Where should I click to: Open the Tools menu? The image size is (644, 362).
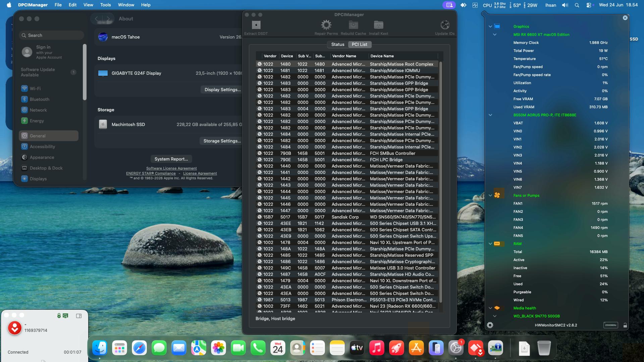point(105,5)
